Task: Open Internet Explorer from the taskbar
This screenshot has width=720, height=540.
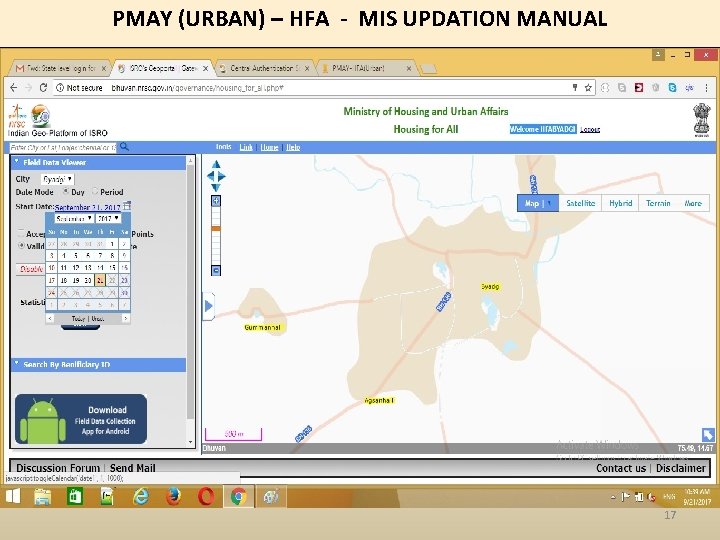Action: pyautogui.click(x=141, y=497)
